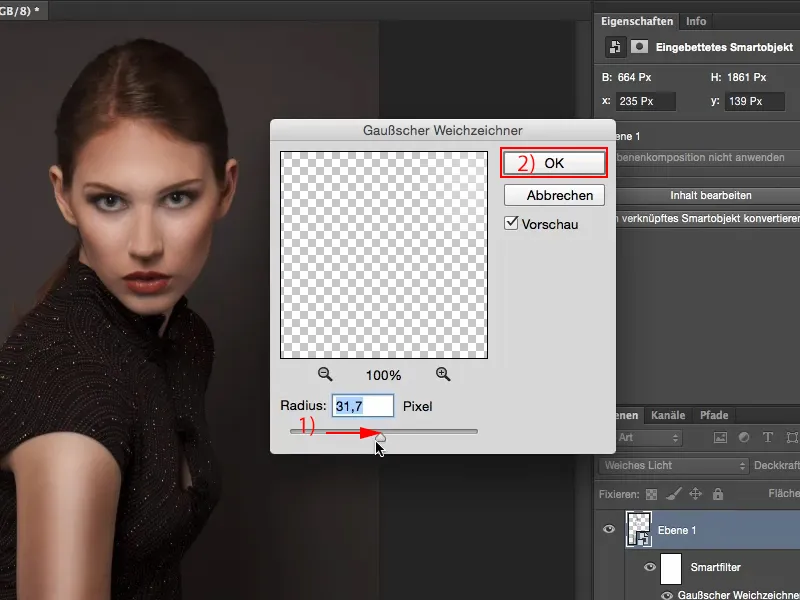Click the Abbrechen button
Screen dimensions: 800x600
click(554, 195)
